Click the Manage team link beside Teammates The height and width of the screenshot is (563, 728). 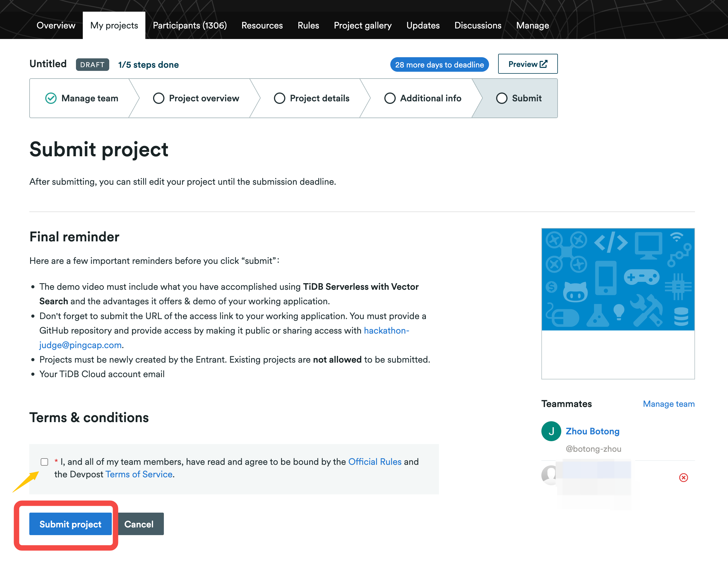(x=669, y=404)
